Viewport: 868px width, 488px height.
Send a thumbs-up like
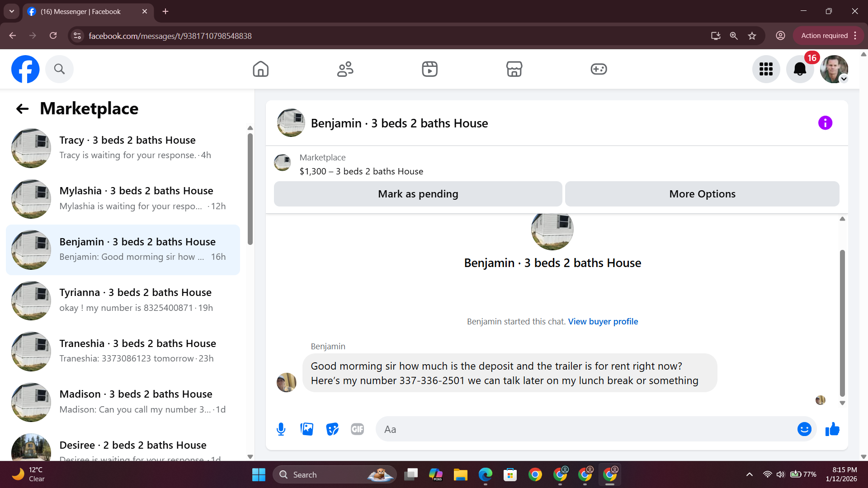coord(832,429)
